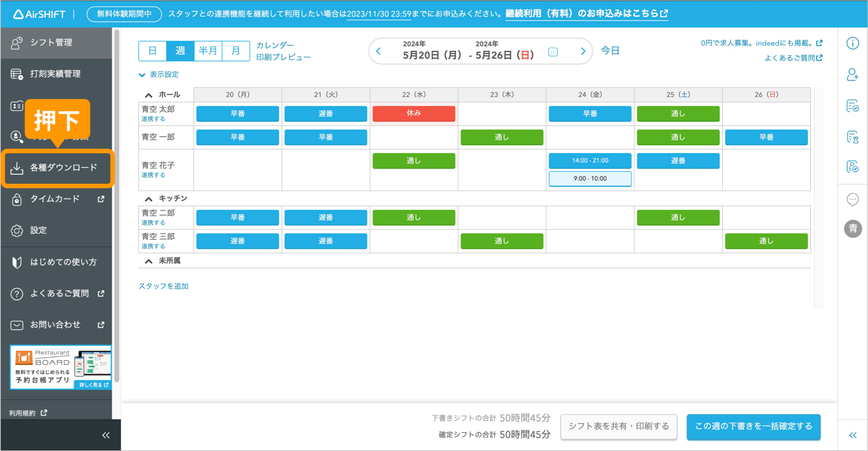Screen dimensions: 868x451
Task: Click the 24（金） column header
Action: point(590,95)
